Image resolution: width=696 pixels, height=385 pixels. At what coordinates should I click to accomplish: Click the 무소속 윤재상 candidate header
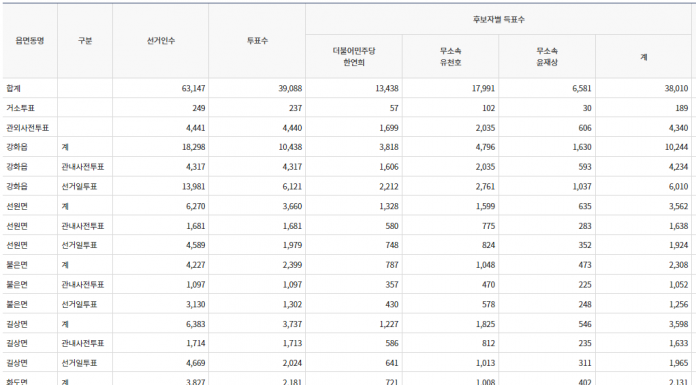pyautogui.click(x=547, y=57)
